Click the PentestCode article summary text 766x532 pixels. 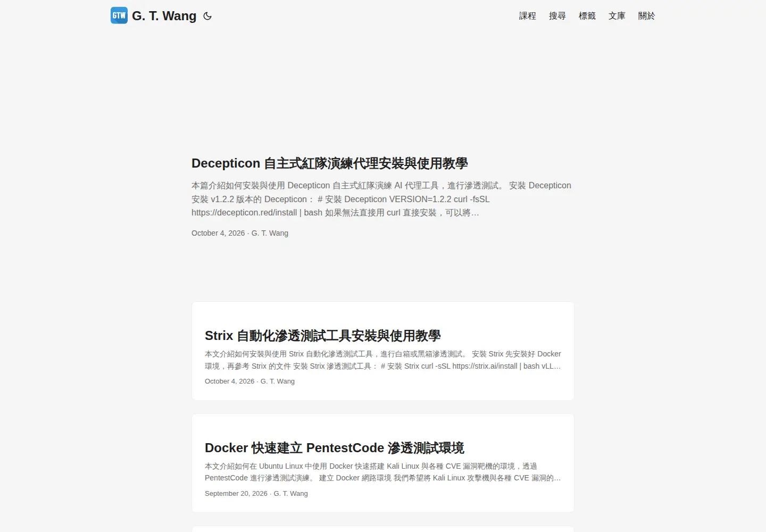tap(383, 472)
